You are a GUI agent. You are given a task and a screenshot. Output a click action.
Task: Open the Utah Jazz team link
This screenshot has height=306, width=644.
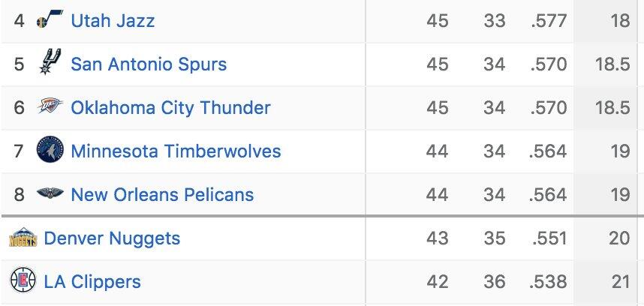click(x=113, y=20)
